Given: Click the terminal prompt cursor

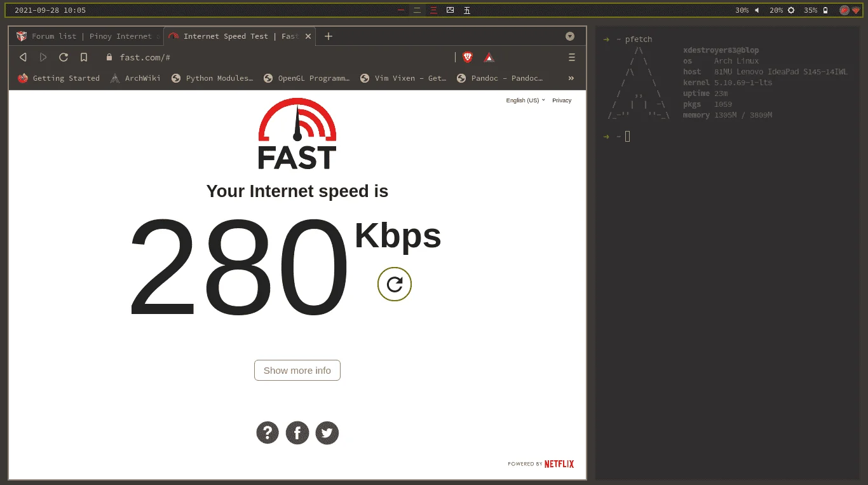Looking at the screenshot, I should tap(627, 136).
